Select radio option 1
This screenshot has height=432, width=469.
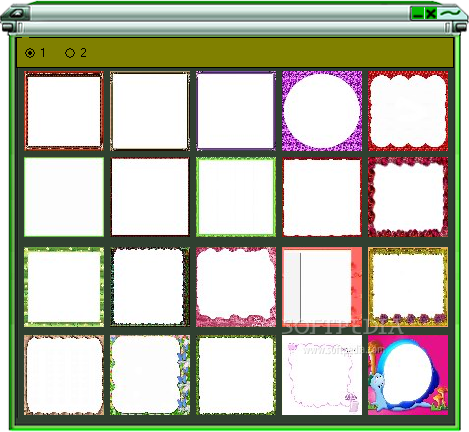35,53
